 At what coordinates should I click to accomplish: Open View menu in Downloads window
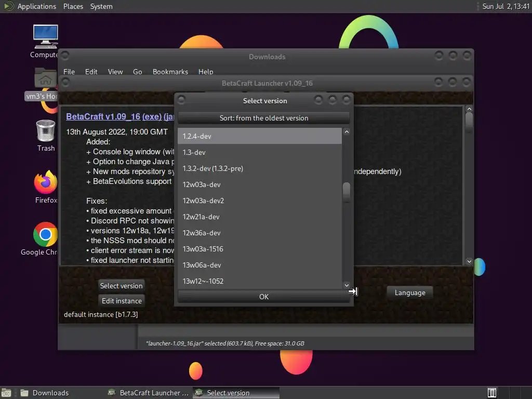point(115,72)
